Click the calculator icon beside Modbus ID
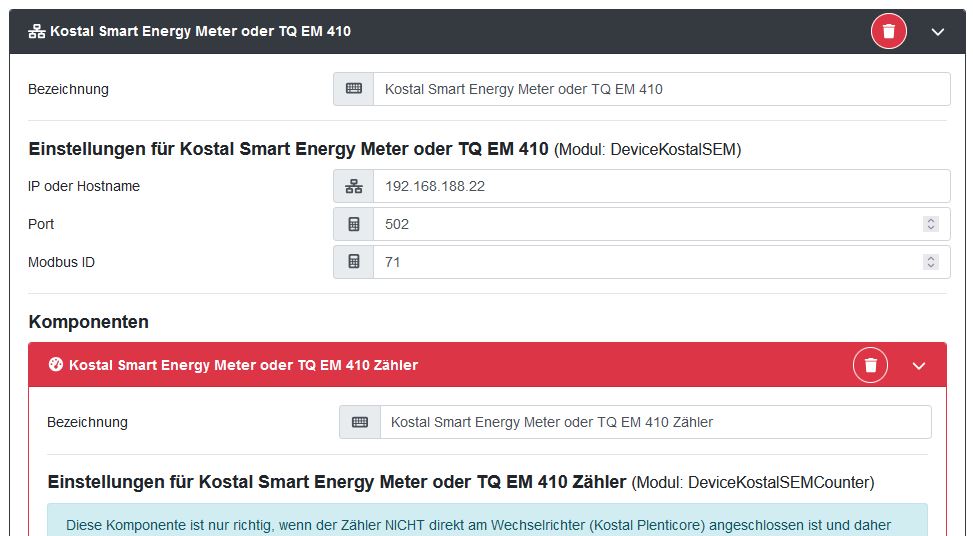This screenshot has width=973, height=536. [x=353, y=262]
